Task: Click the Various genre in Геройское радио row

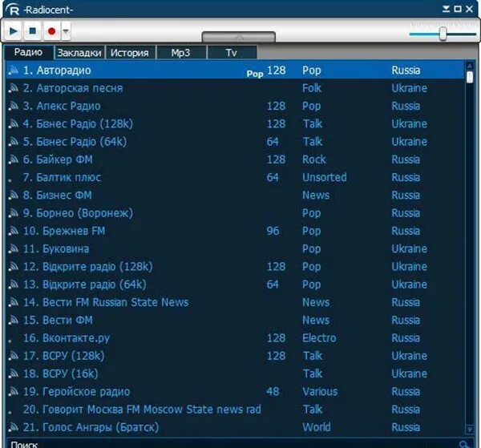Action: (320, 391)
